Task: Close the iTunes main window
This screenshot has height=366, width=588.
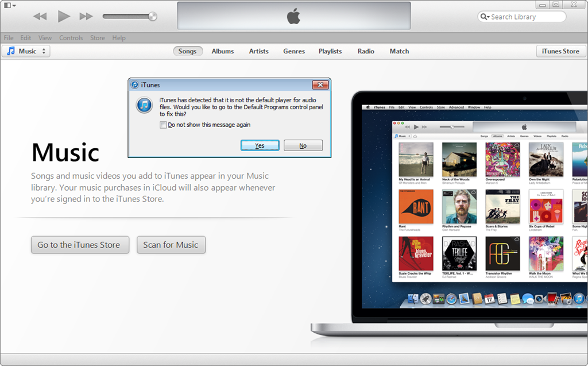Action: click(574, 5)
